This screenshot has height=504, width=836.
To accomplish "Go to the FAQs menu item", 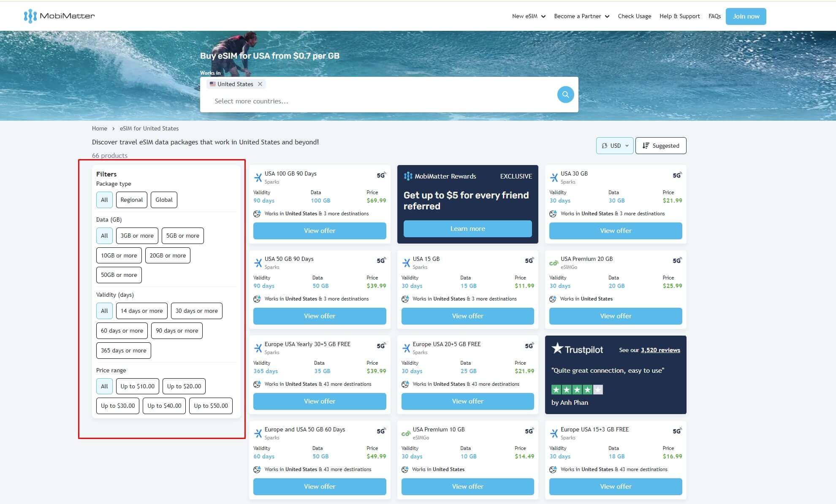I will (x=714, y=16).
